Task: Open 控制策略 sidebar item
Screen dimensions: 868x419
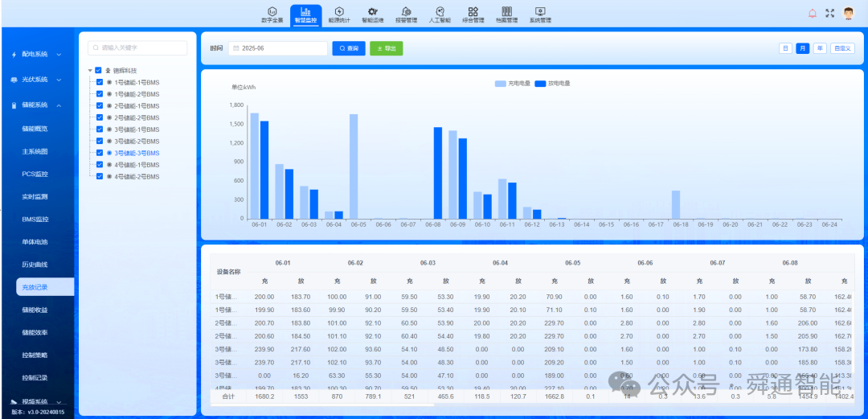Action: (35, 355)
